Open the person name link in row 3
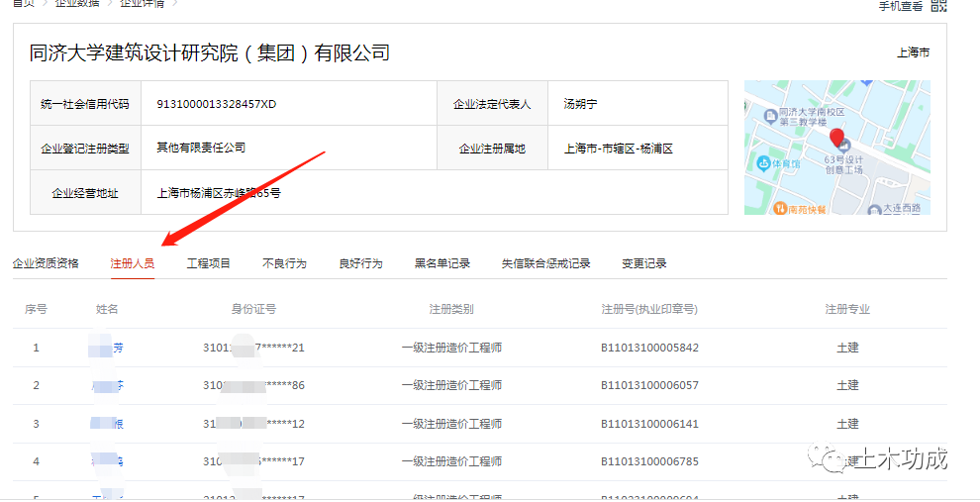The width and height of the screenshot is (980, 502). coord(106,424)
